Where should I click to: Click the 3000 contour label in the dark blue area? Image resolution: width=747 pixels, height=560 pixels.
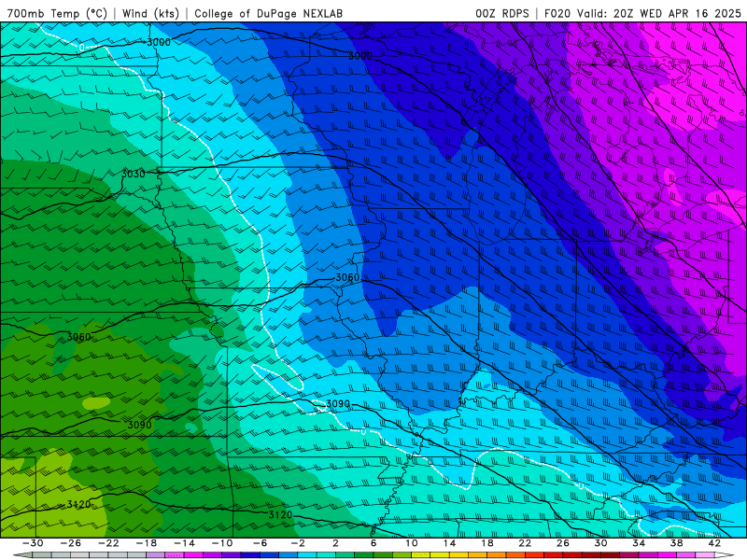coord(360,56)
